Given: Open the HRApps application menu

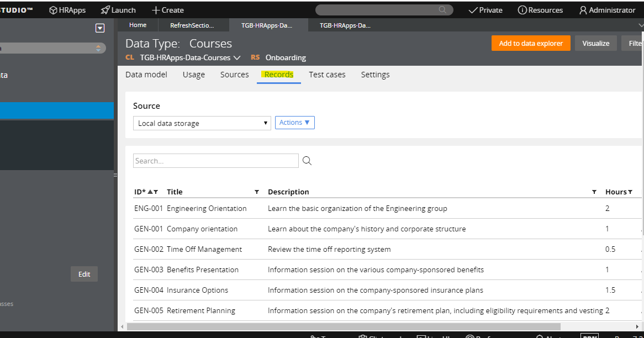Looking at the screenshot, I should (67, 10).
